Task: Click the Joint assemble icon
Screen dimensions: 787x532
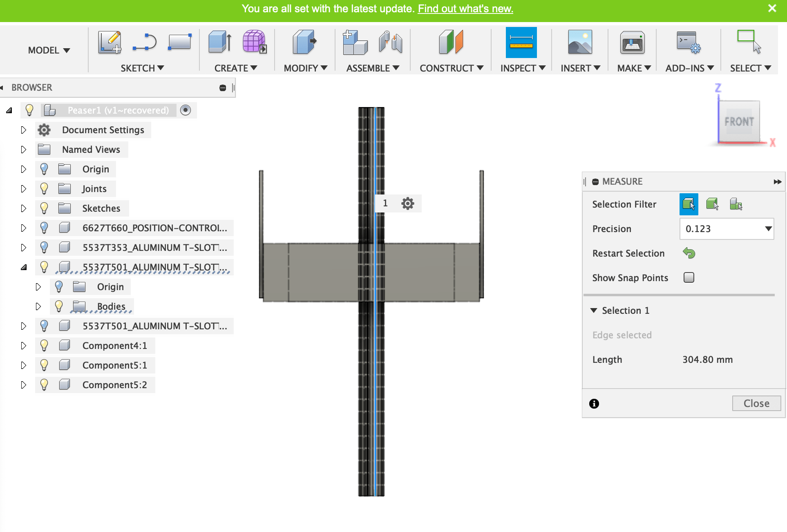Action: tap(390, 42)
